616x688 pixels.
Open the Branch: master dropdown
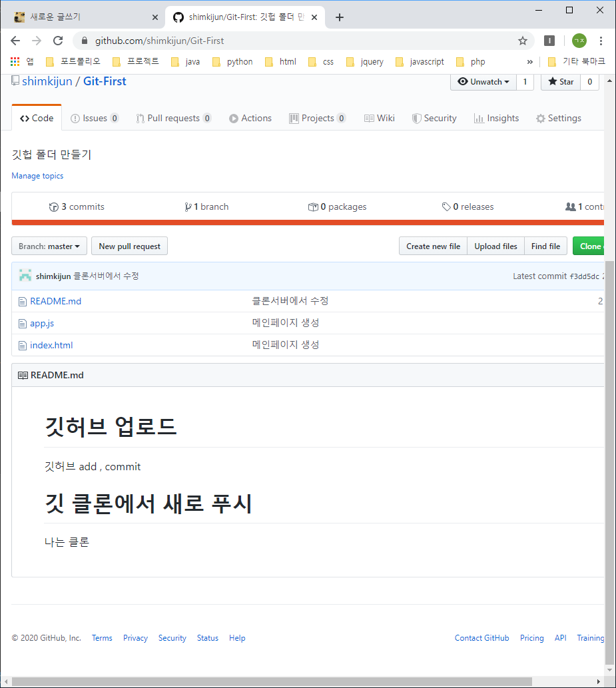[x=49, y=246]
